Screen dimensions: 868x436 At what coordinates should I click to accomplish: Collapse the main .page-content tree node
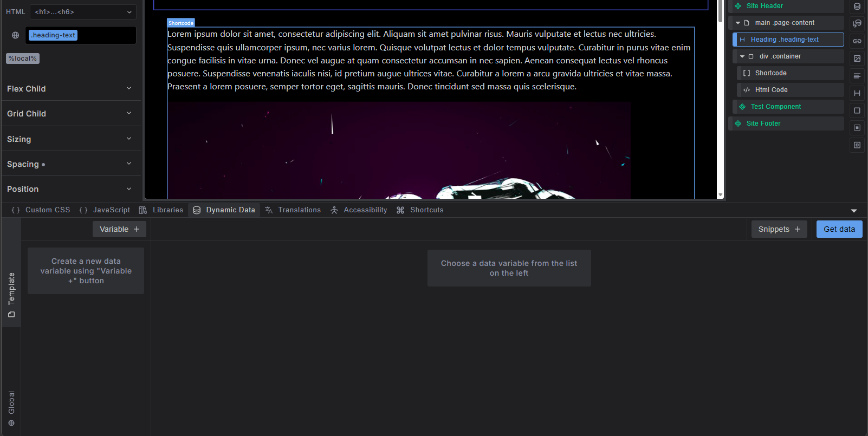tap(738, 23)
